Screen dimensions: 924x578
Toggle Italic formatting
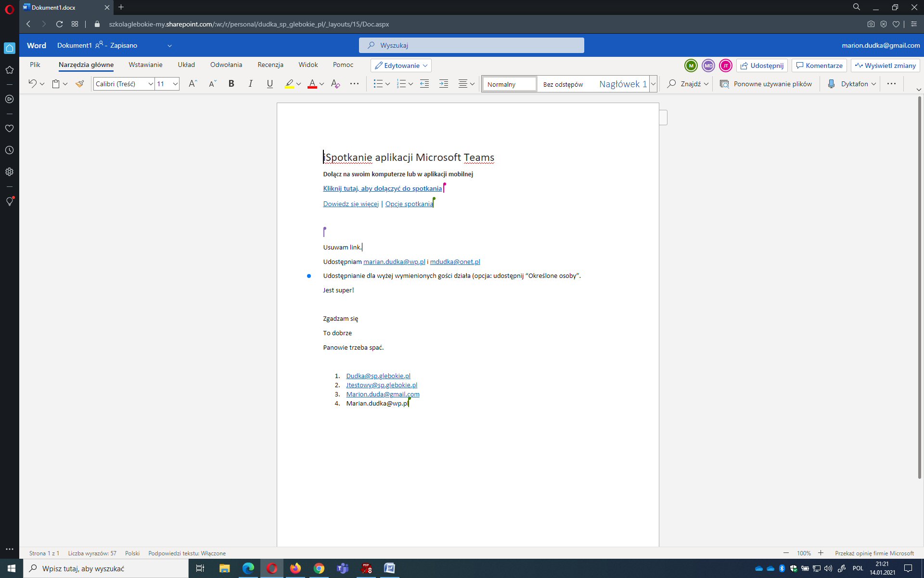coord(250,84)
